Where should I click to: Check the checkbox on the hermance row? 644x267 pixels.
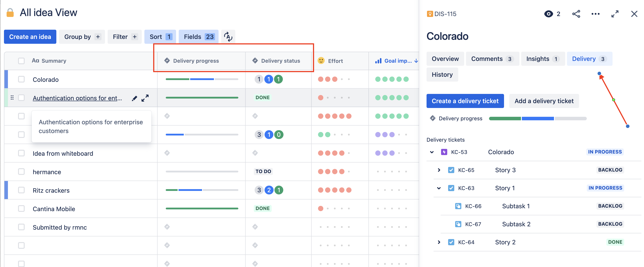click(x=21, y=172)
